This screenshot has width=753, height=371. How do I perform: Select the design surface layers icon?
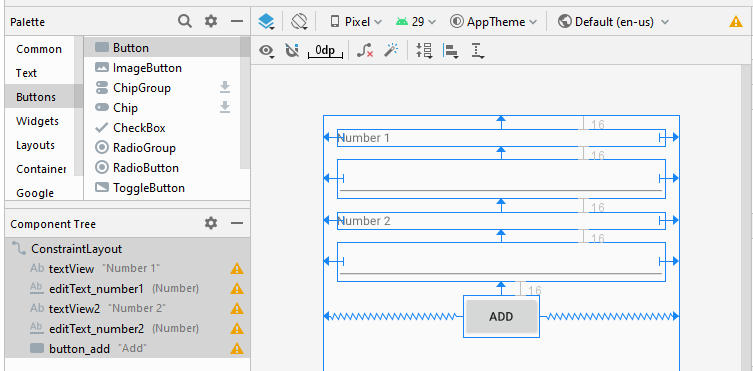click(266, 22)
